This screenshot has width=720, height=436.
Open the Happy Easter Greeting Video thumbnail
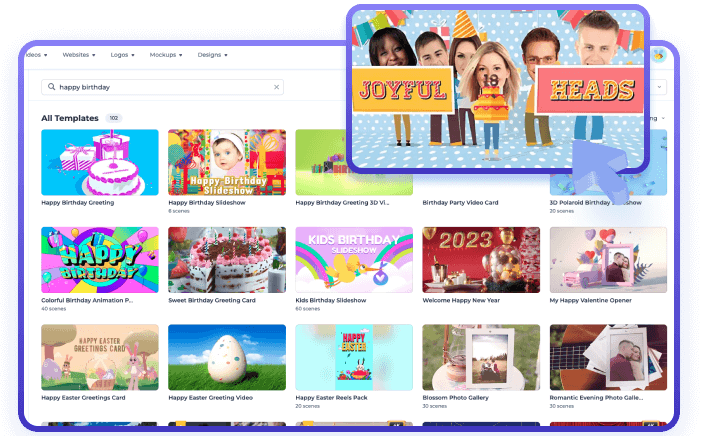point(226,357)
